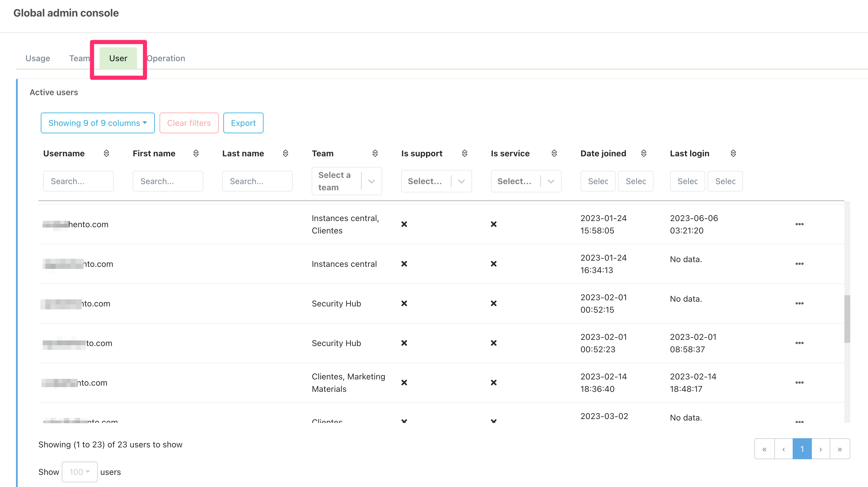Sort by Is support column
868x487 pixels.
464,153
